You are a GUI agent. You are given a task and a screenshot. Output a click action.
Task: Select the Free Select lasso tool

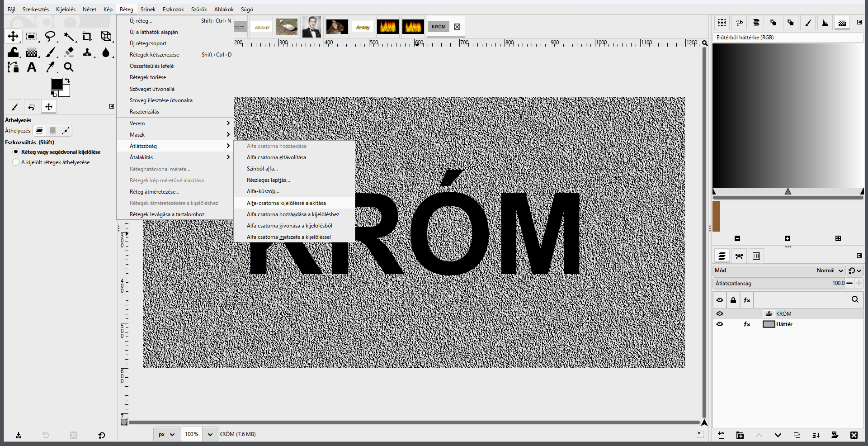click(x=50, y=37)
